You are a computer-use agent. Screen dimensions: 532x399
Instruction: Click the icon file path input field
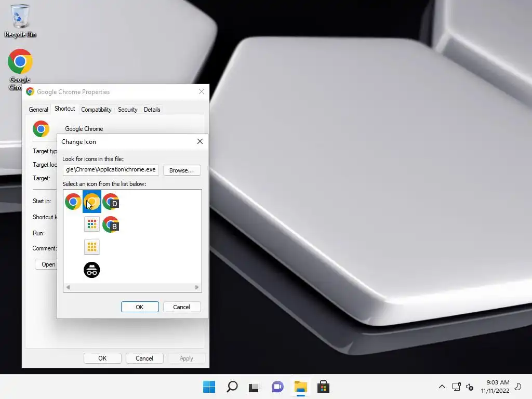[x=111, y=170]
